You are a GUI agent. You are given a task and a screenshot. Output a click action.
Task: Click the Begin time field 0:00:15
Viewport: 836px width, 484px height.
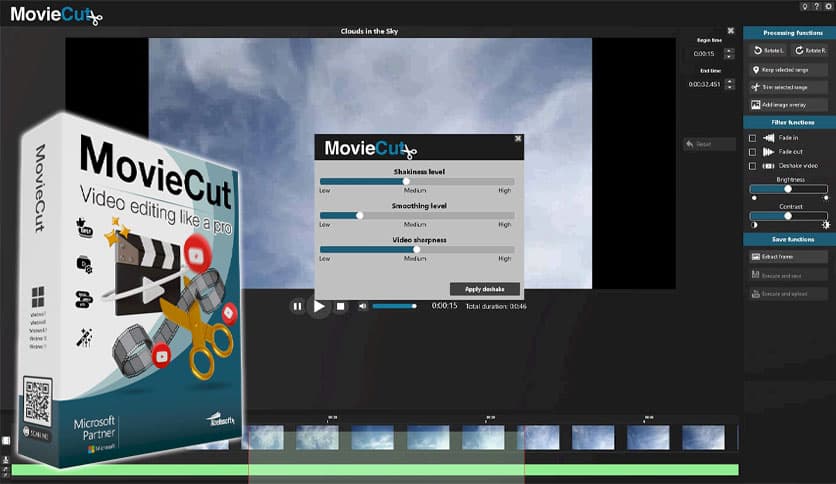(704, 54)
